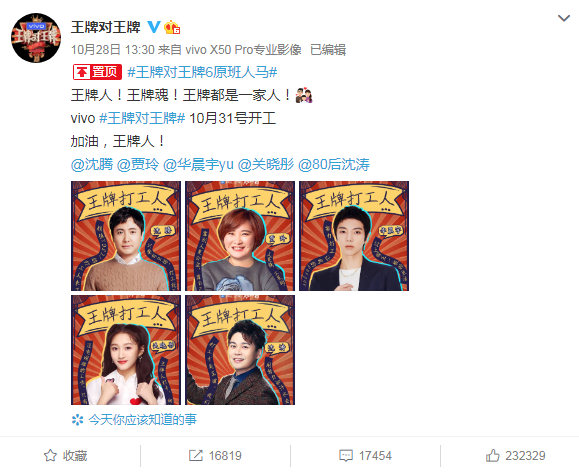Open the @华晨宇yu mention
The height and width of the screenshot is (472, 579).
click(x=198, y=164)
